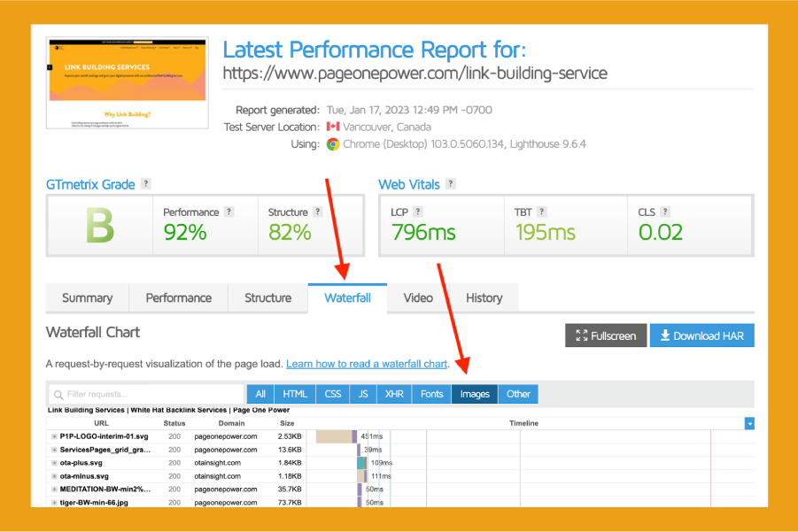Expand the ServicesPages_grid_gra... request row
Image resolution: width=798 pixels, height=532 pixels.
(x=54, y=450)
